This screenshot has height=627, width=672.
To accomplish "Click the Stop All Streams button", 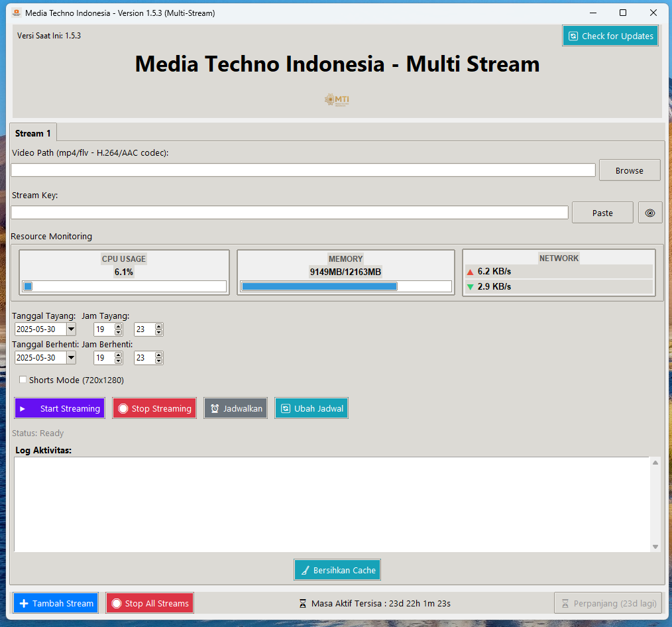I will click(150, 603).
